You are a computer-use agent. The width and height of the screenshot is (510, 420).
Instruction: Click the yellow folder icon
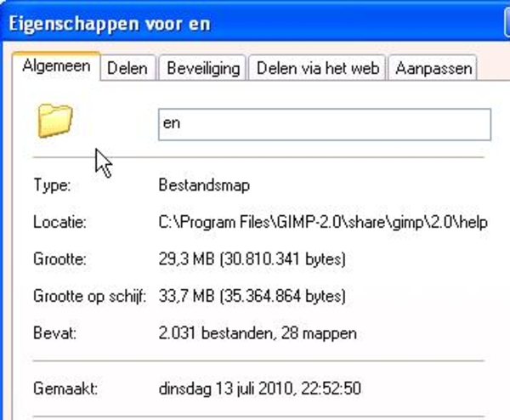[x=54, y=121]
